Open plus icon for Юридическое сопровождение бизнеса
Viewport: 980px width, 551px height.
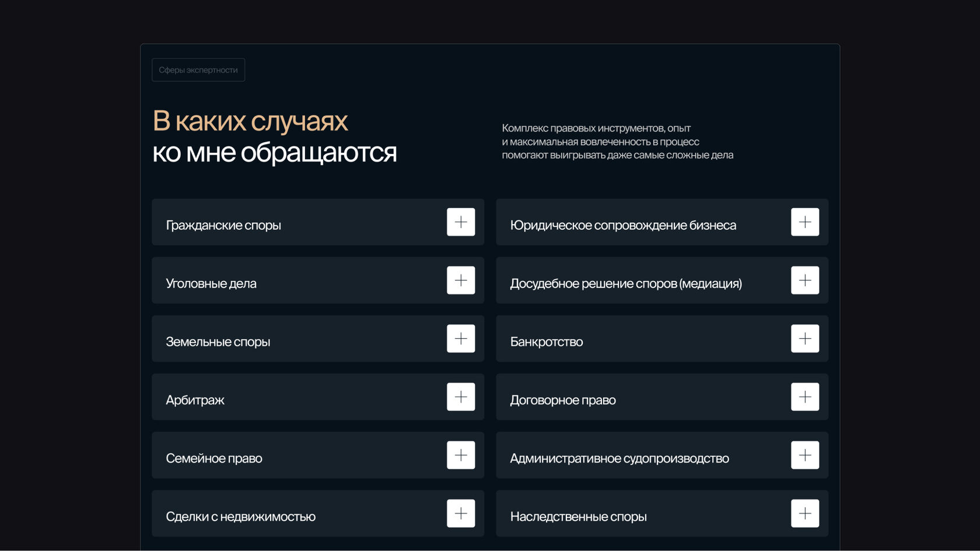pyautogui.click(x=805, y=222)
